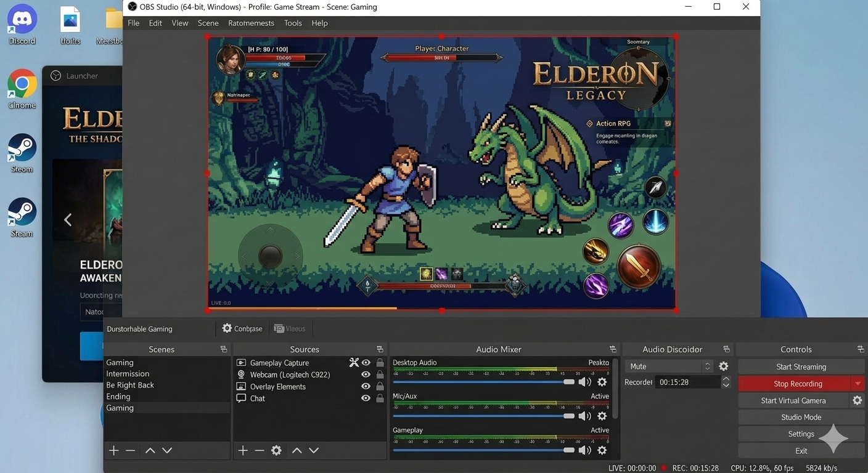Open the desktop shortcut labeled Steom
868x473 pixels.
[x=22, y=153]
